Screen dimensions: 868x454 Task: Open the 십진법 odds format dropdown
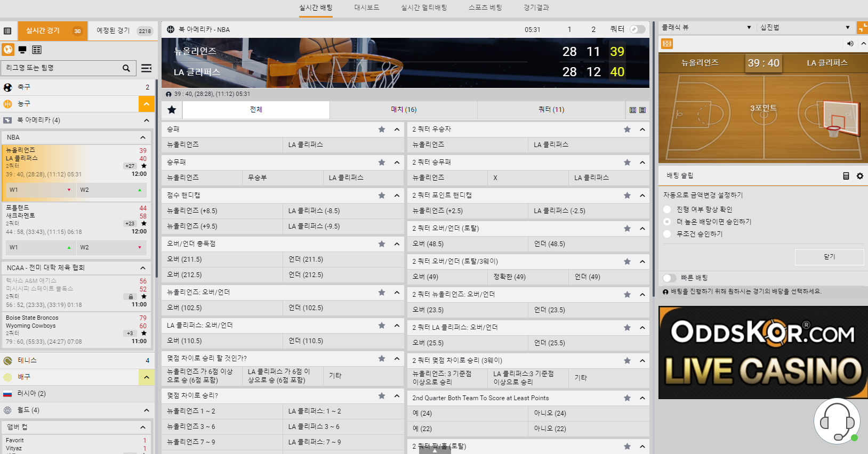click(805, 27)
